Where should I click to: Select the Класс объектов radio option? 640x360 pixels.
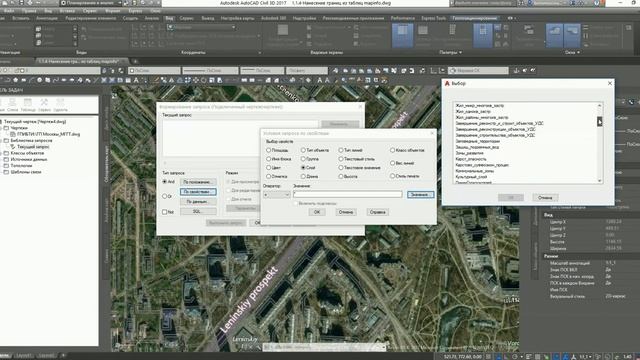(x=392, y=150)
